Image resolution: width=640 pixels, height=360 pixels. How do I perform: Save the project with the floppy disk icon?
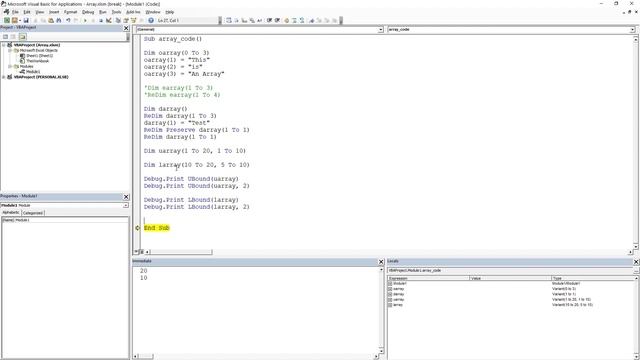tap(26, 20)
